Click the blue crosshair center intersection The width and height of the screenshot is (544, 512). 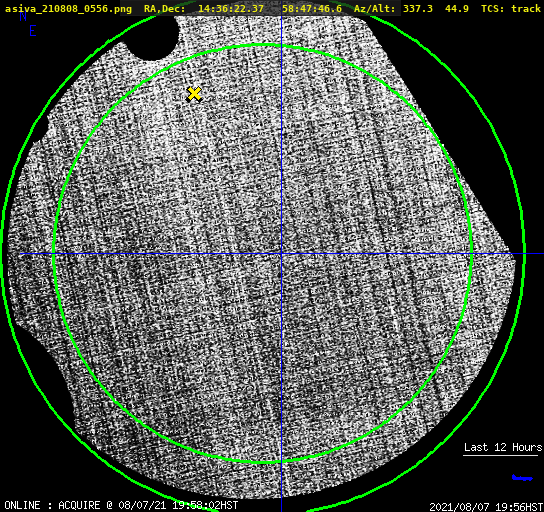[x=281, y=254]
